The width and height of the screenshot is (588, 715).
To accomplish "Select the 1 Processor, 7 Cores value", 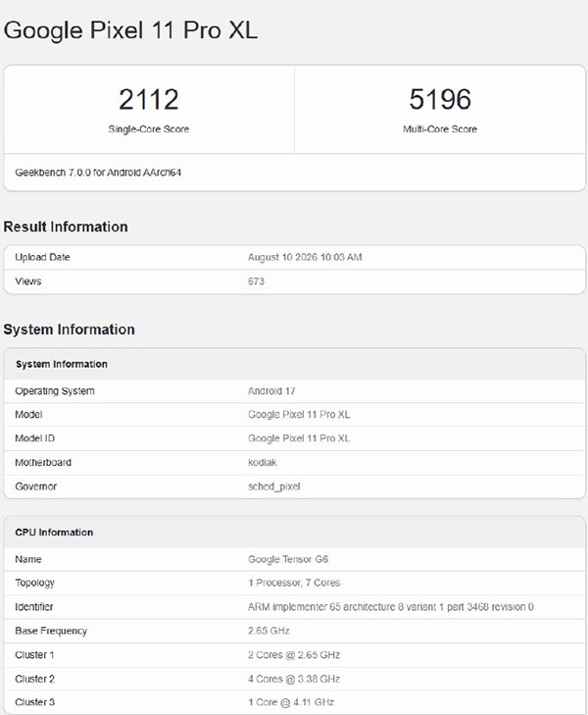I will 294,583.
